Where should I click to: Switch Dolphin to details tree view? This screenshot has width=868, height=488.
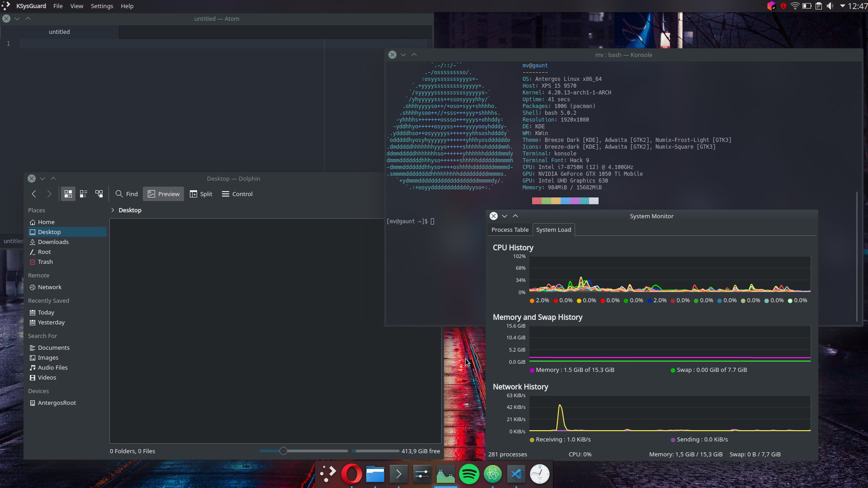click(99, 194)
